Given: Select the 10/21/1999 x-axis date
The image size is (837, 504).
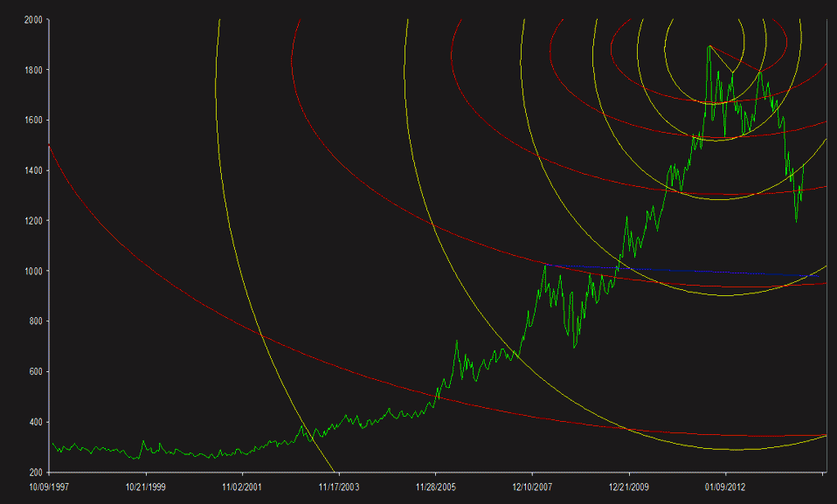Looking at the screenshot, I should pyautogui.click(x=146, y=487).
